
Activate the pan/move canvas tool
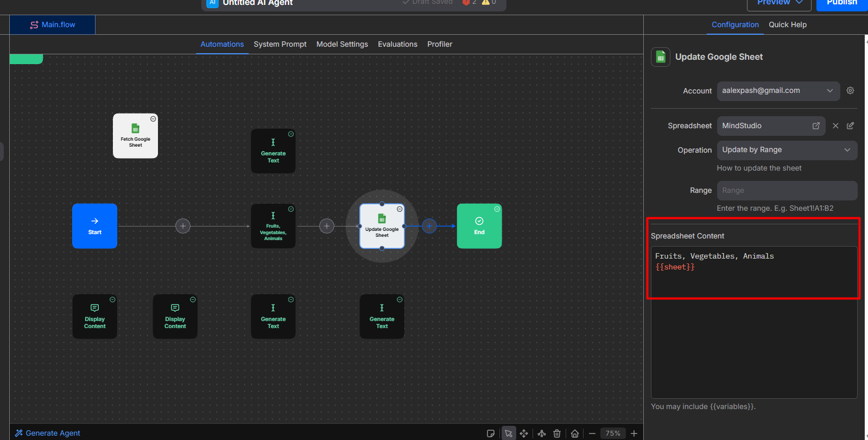click(524, 433)
